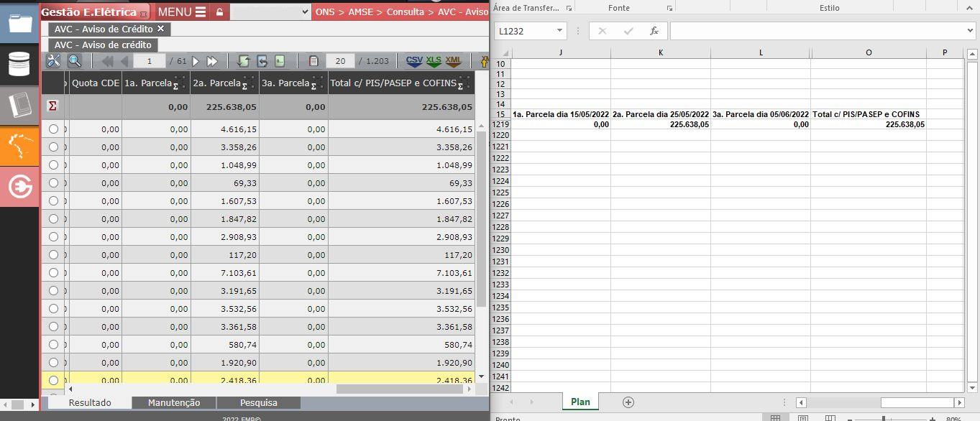The image size is (980, 421).
Task: Export results using the XLS icon
Action: coord(434,61)
